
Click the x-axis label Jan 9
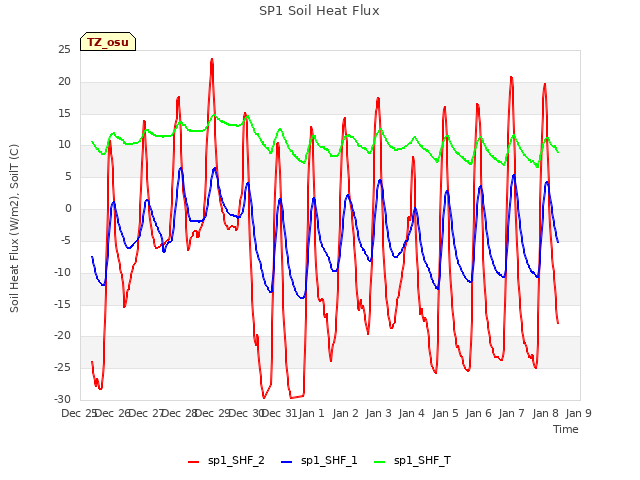[578, 413]
